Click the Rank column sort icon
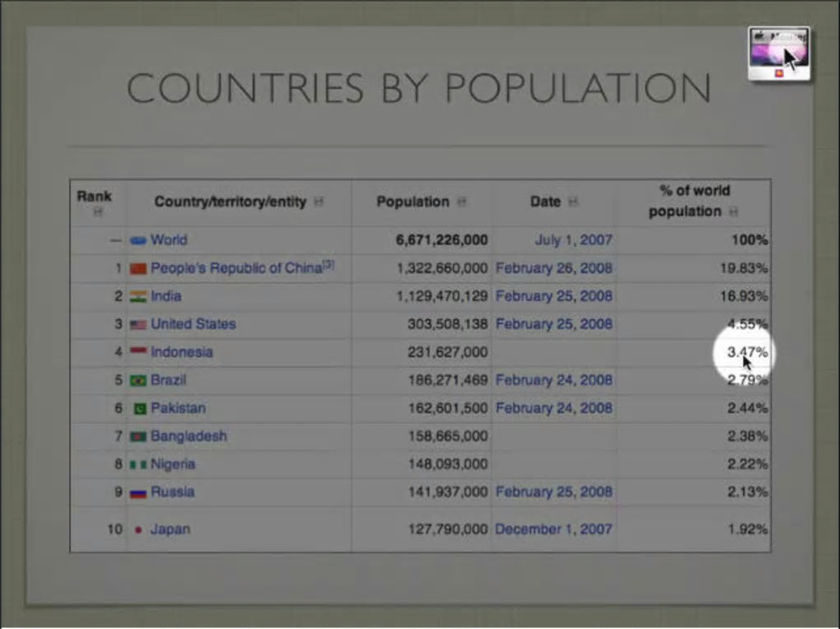This screenshot has width=840, height=629. click(x=97, y=212)
